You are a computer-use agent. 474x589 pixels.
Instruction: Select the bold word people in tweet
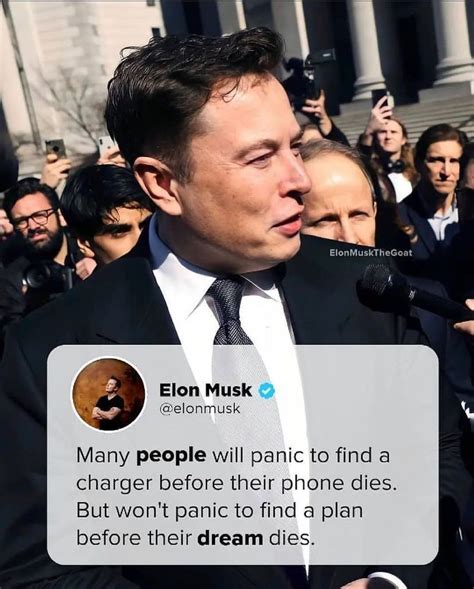point(171,456)
